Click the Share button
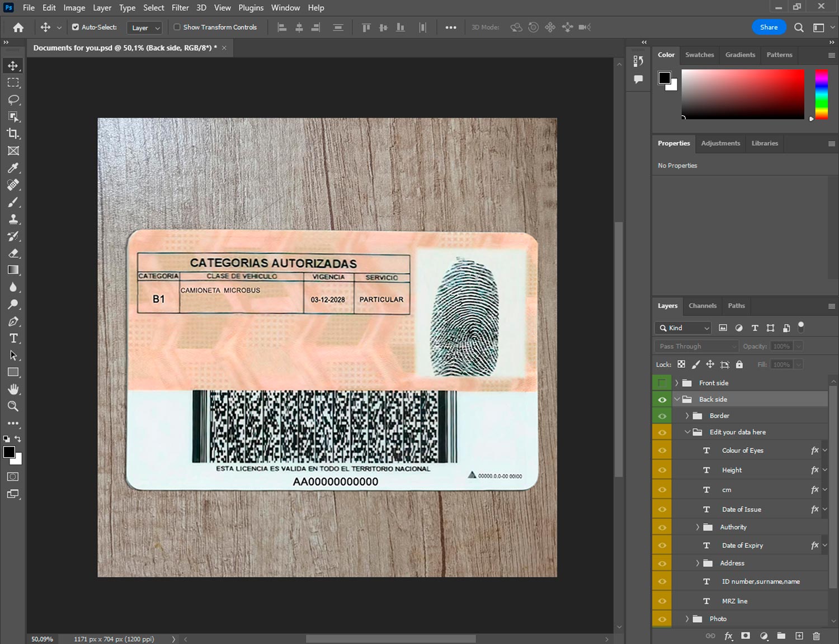Screen dimensions: 839x644 768,27
